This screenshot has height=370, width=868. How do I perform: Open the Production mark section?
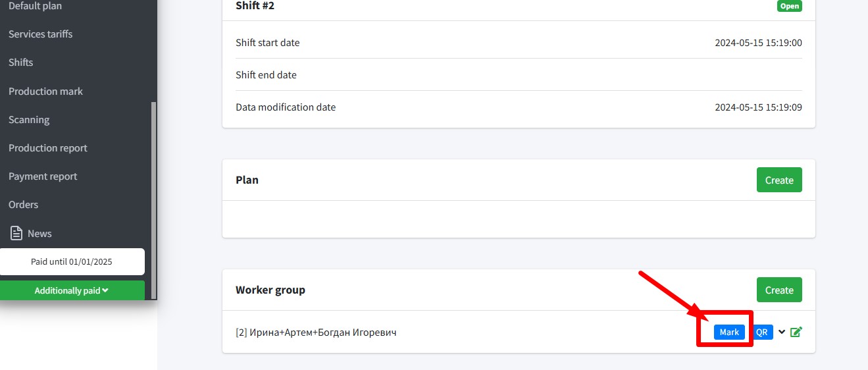pos(45,92)
